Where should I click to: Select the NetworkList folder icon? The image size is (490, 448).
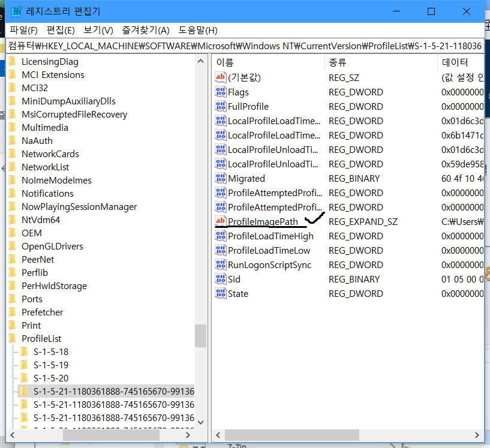[x=13, y=167]
